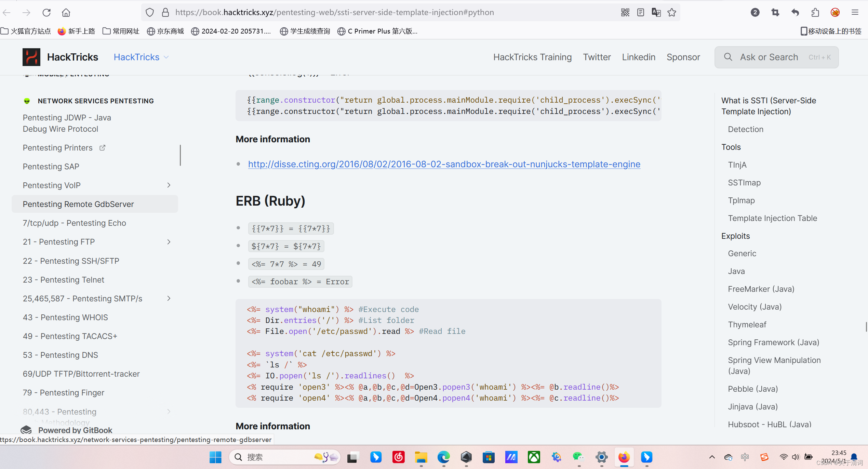This screenshot has width=868, height=469.
Task: Open Firefox hamburger application menu
Action: (855, 13)
